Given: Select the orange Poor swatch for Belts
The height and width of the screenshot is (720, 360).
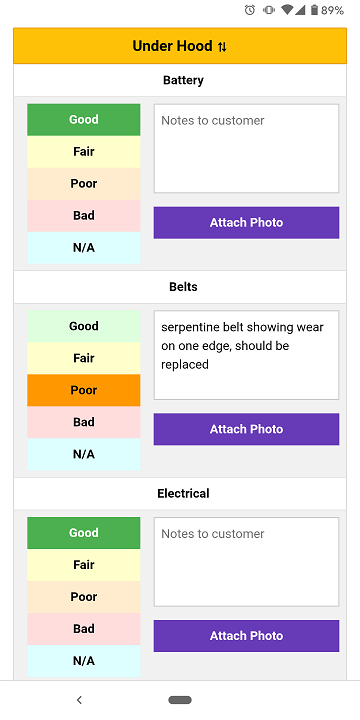Looking at the screenshot, I should [84, 390].
